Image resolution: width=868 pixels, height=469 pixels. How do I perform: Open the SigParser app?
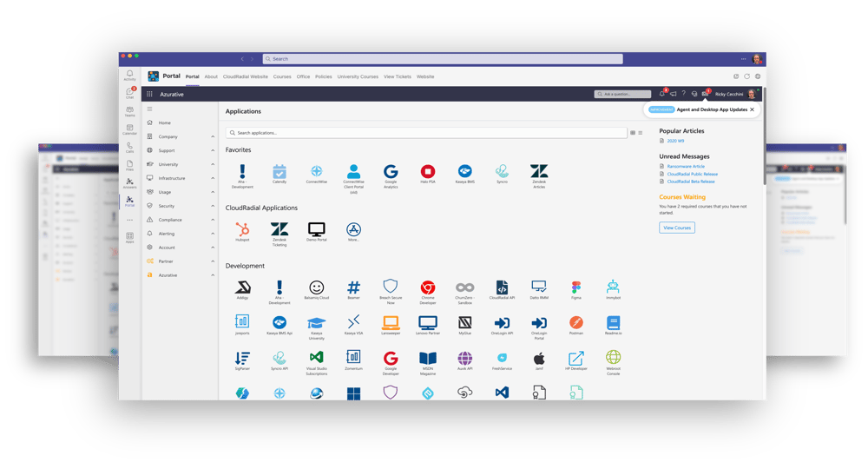coord(242,360)
